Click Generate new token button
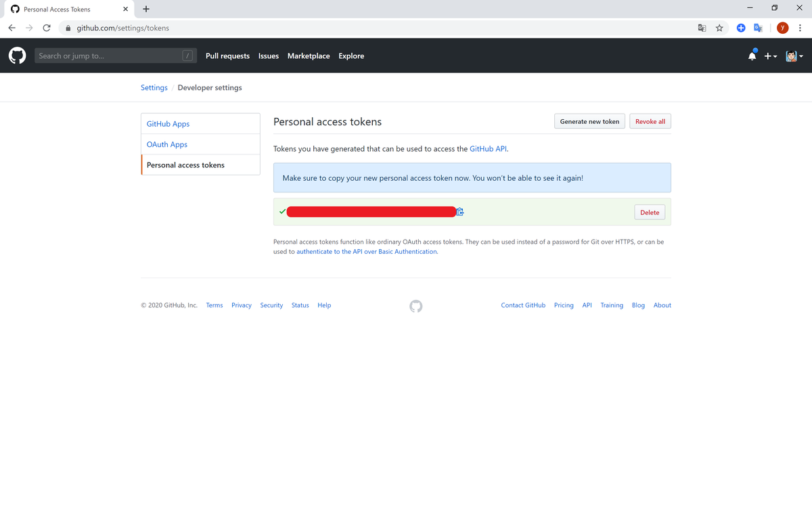812x520 pixels. [x=589, y=121]
